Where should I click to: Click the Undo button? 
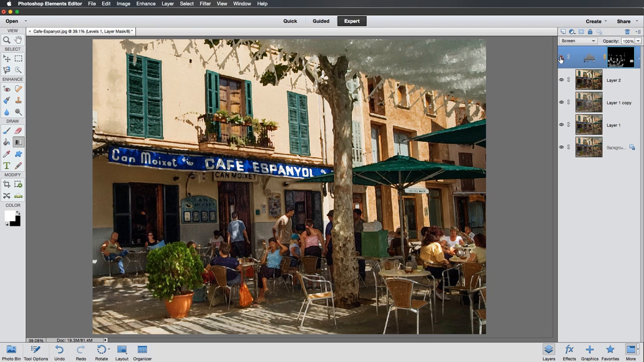click(59, 353)
